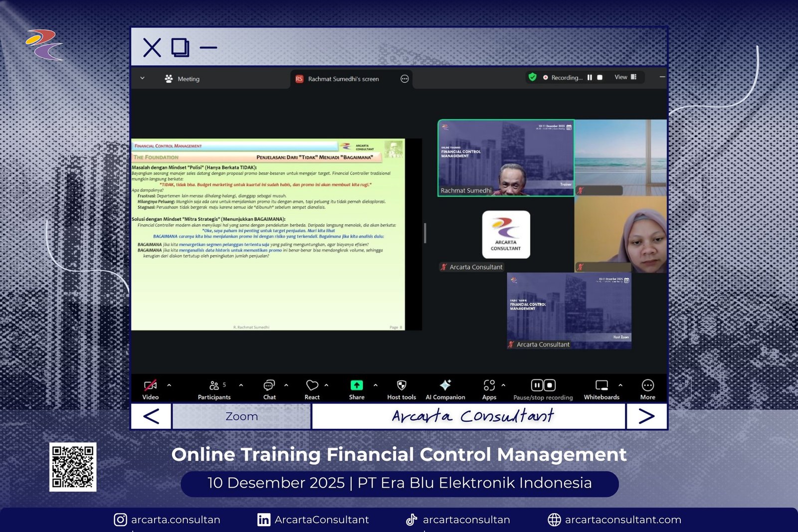Expand video options arrow next to Video
Viewport: 798px width, 532px height.
pos(169,385)
